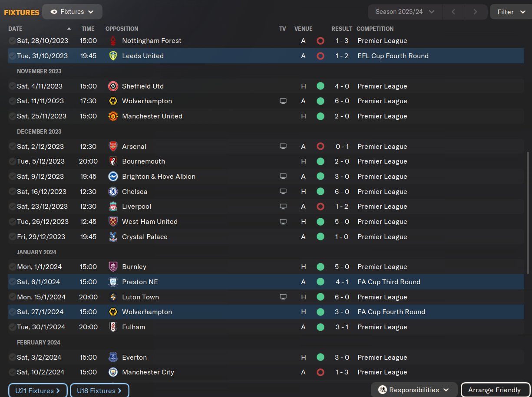Viewport: 532px width, 397px height.
Task: Click the Arrange Friendly button
Action: [x=494, y=390]
